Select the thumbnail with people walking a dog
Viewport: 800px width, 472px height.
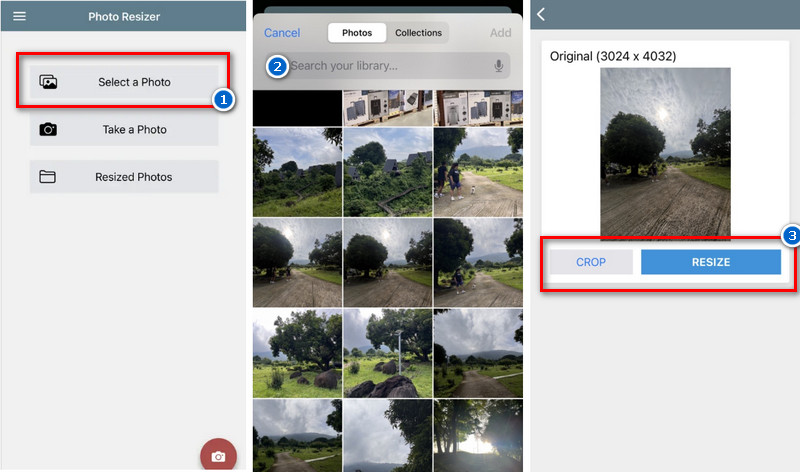coord(478,173)
